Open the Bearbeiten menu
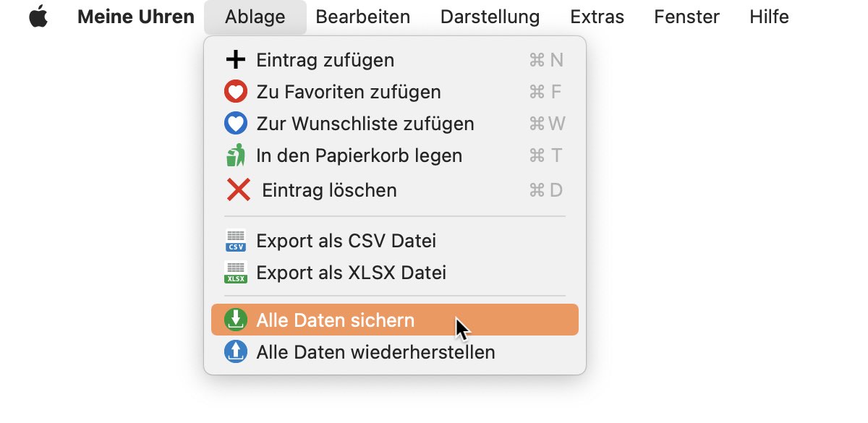868x423 pixels. [363, 17]
